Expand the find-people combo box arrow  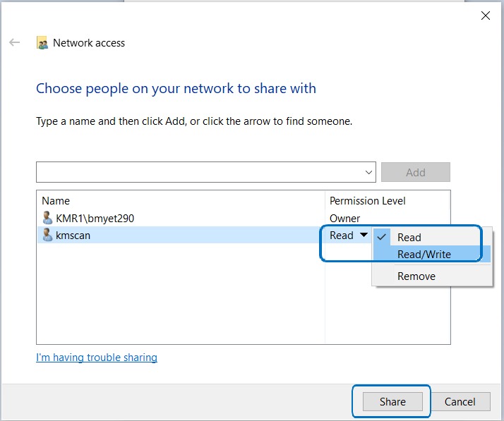point(369,172)
